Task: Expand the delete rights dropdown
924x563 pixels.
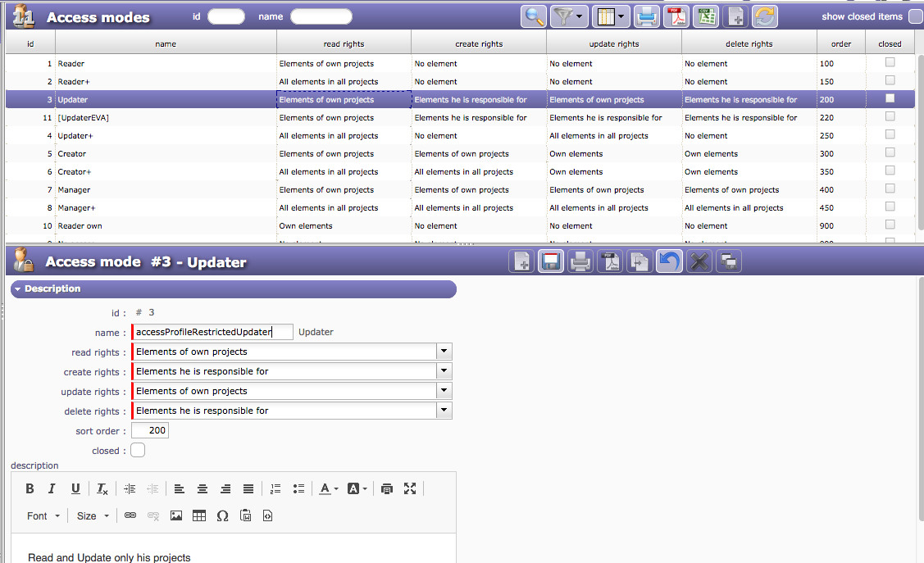Action: click(444, 411)
